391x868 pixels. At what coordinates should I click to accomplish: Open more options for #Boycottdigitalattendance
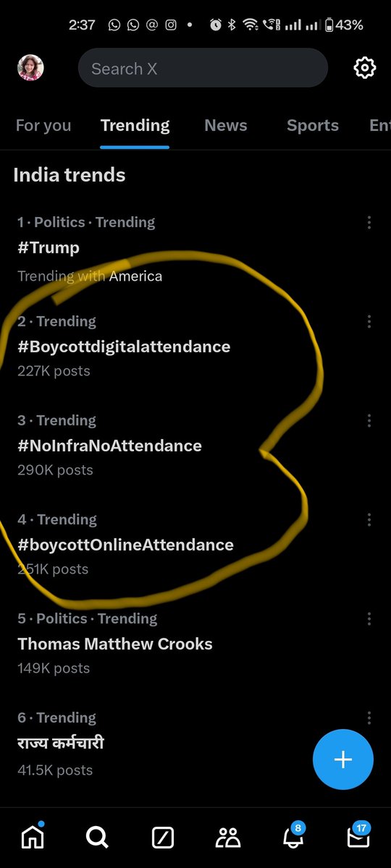click(x=369, y=322)
